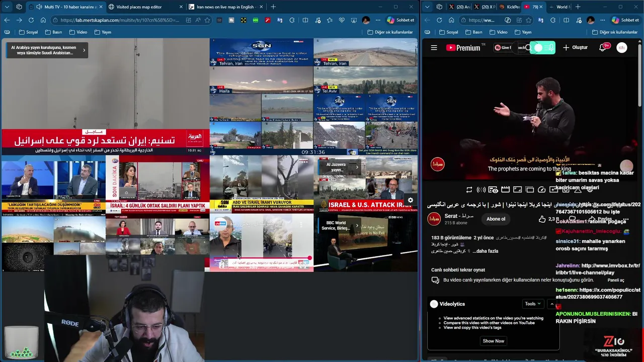Open Video bookmarks folder in left browser

point(78,32)
